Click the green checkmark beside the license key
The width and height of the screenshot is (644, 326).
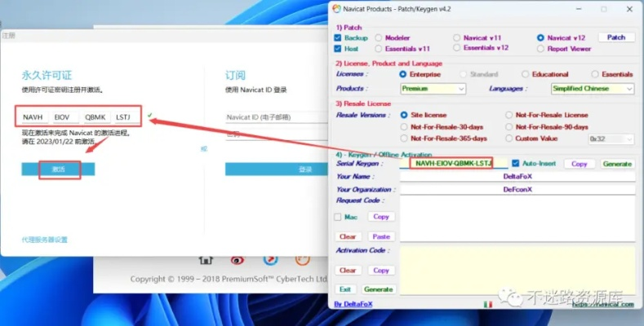(150, 115)
